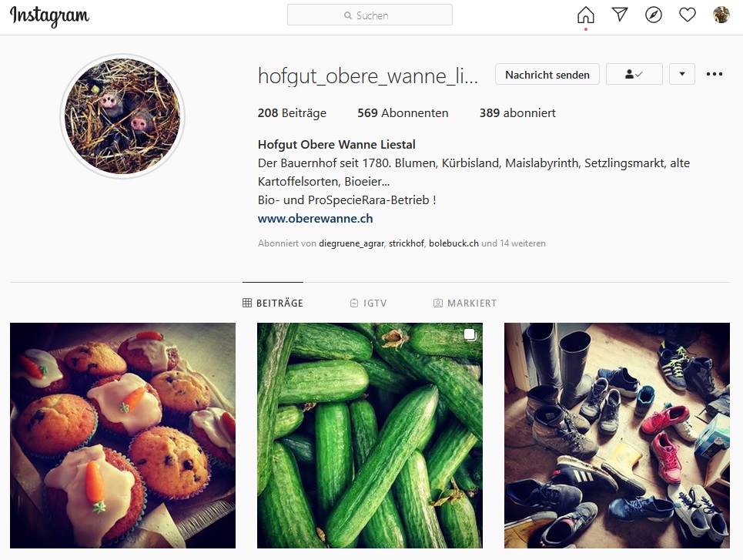This screenshot has width=743, height=560.
Task: Open the Home feed icon
Action: (x=586, y=15)
